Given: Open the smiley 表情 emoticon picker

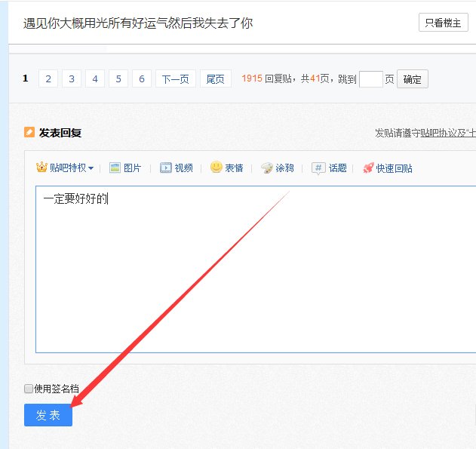Looking at the screenshot, I should pos(217,167).
